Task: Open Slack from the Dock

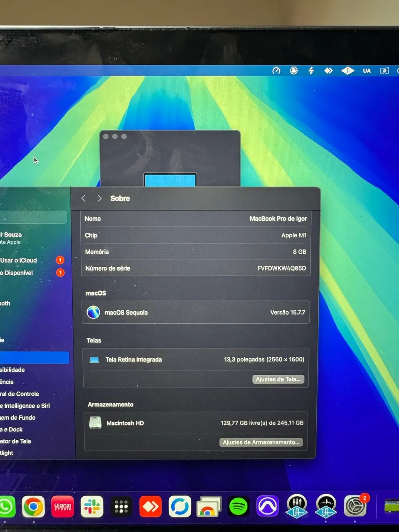Action: point(92,507)
